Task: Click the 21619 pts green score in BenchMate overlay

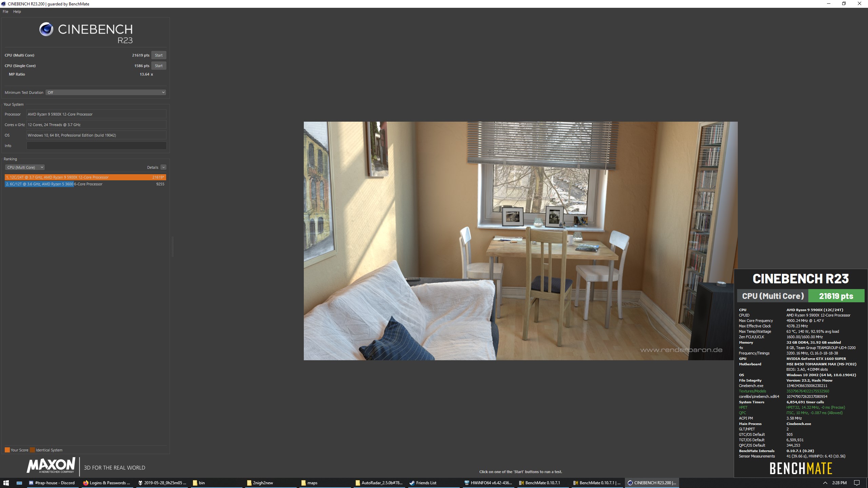Action: point(836,296)
